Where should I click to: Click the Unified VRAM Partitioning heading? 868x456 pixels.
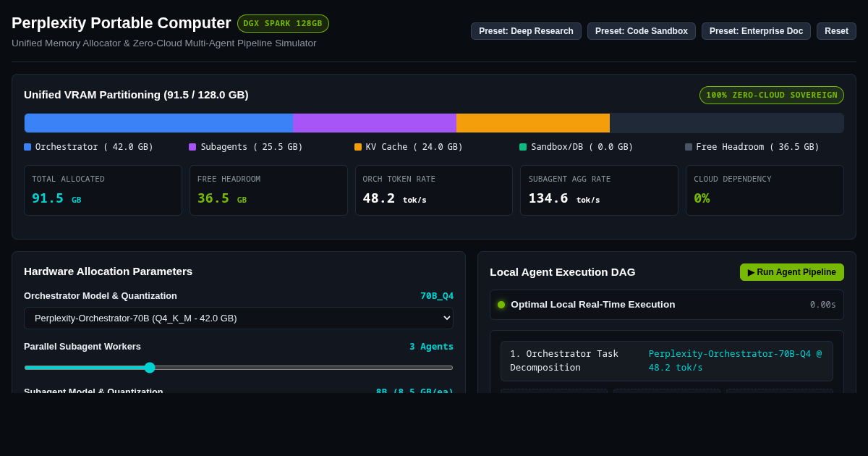tap(136, 95)
